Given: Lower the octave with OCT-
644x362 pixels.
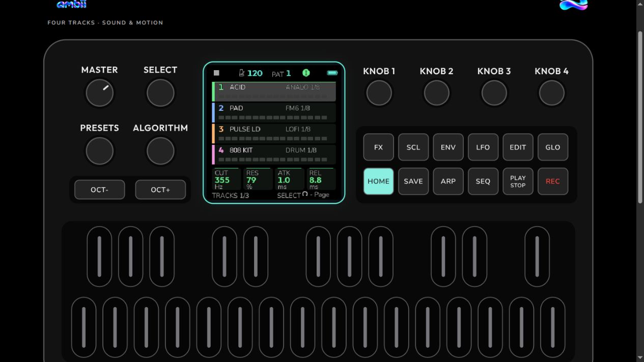Looking at the screenshot, I should point(99,190).
